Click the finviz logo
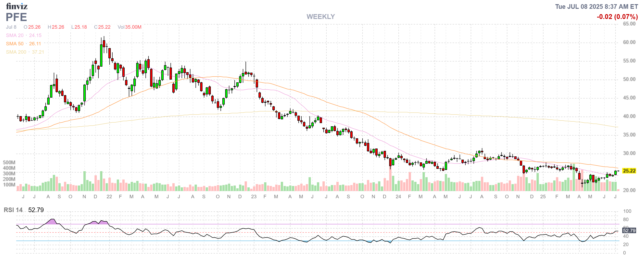 16,6
